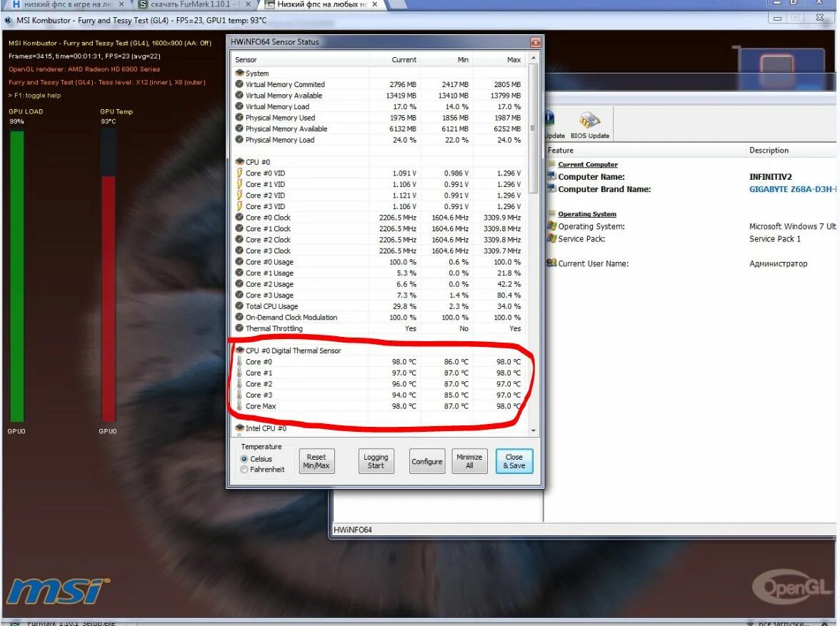Click the Virtual Memory Commited row icon
Image resolution: width=840 pixels, height=626 pixels.
click(239, 84)
